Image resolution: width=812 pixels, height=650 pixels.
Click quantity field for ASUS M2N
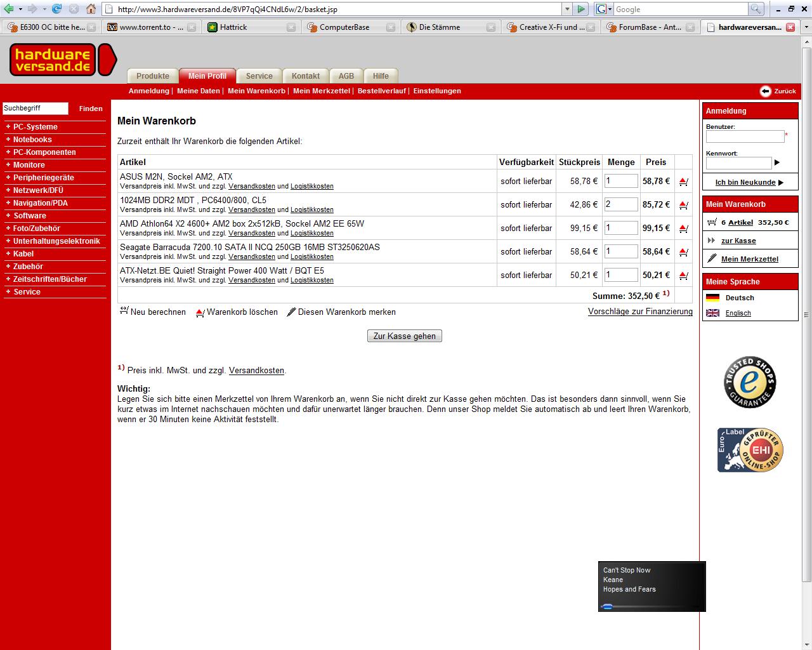(621, 181)
